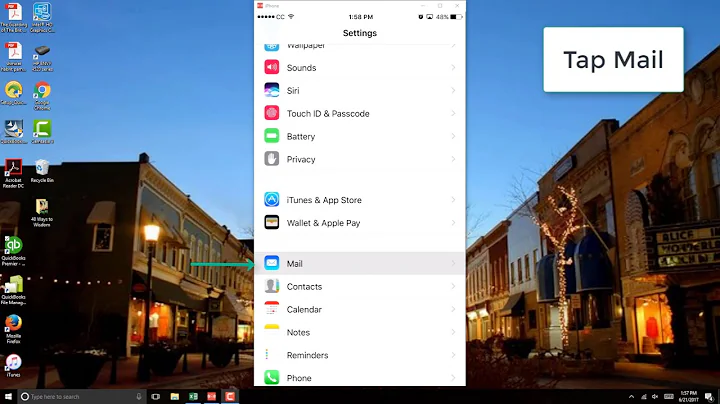Show hidden system tray icons arrow
Image resolution: width=720 pixels, height=404 pixels.
631,397
